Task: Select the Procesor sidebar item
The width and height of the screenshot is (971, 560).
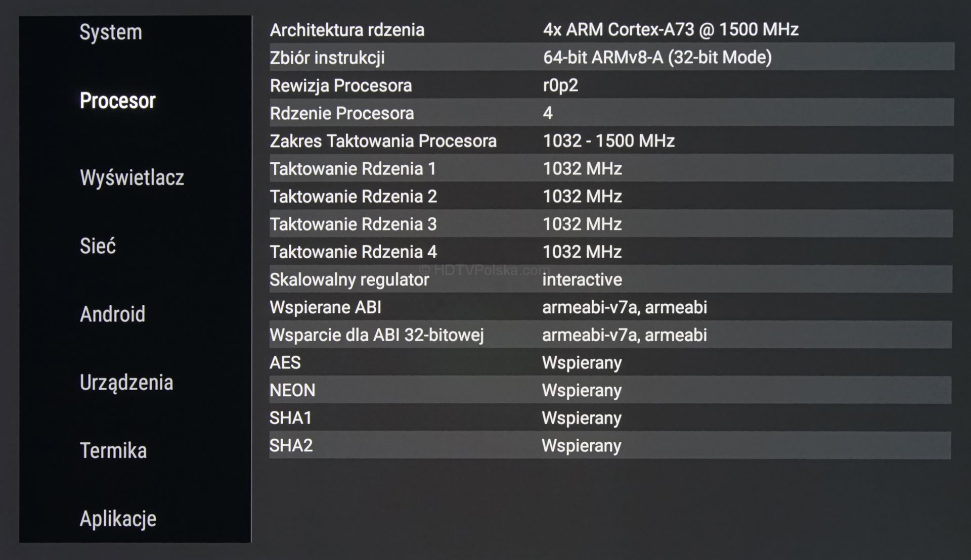Action: 117,101
